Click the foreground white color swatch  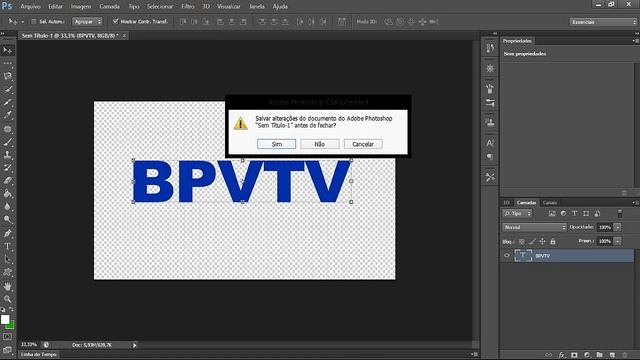tap(5, 320)
